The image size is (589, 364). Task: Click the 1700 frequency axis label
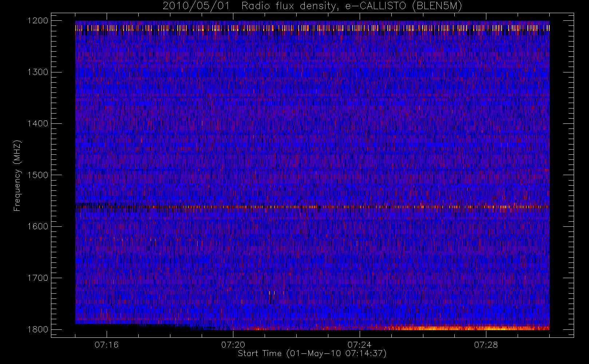pos(38,278)
